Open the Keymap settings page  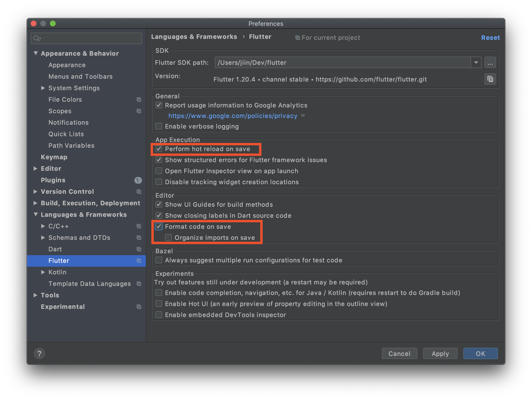(54, 157)
